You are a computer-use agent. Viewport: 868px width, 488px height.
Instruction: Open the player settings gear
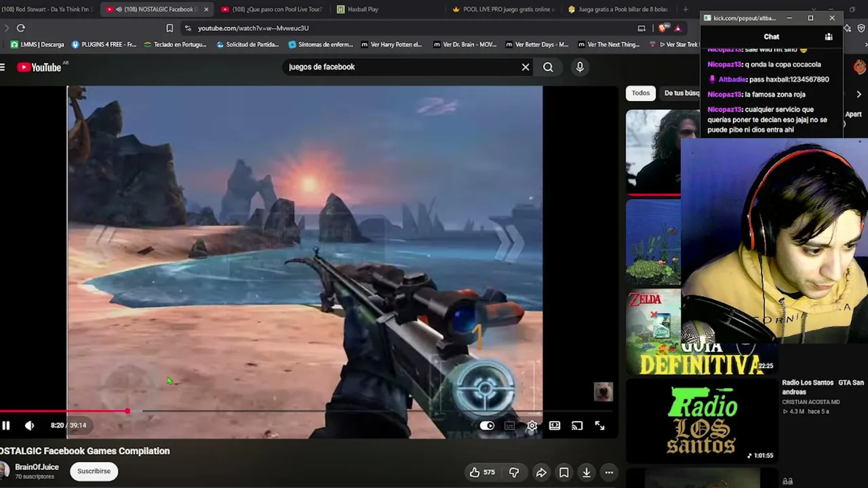pyautogui.click(x=532, y=426)
